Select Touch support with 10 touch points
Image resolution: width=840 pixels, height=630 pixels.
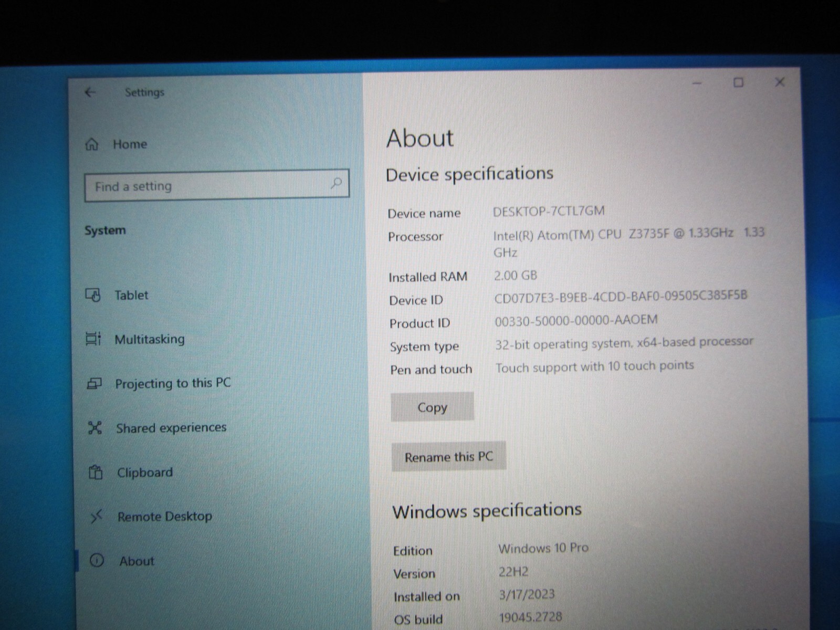tap(595, 366)
